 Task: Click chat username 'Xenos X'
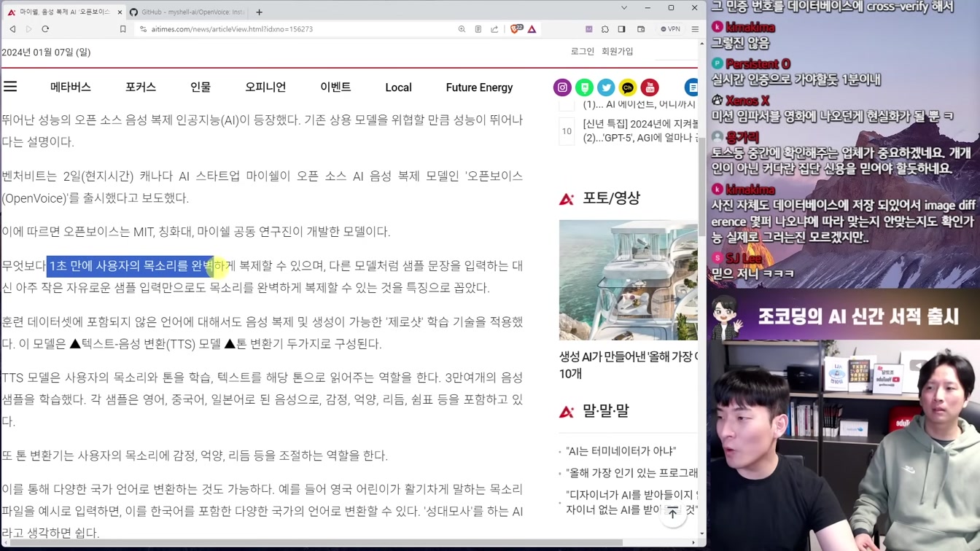747,101
